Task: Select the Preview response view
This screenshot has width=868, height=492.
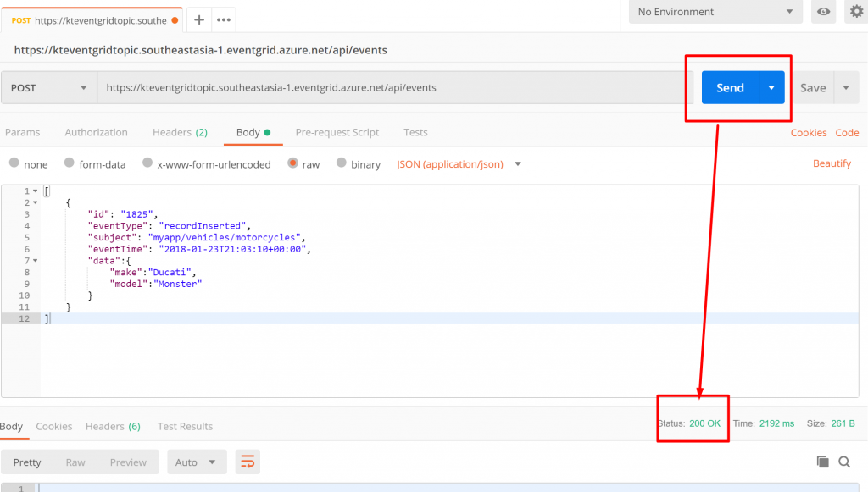Action: click(128, 462)
